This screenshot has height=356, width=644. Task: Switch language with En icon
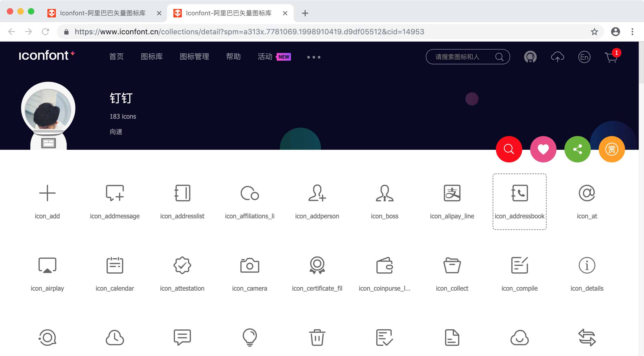pyautogui.click(x=584, y=57)
